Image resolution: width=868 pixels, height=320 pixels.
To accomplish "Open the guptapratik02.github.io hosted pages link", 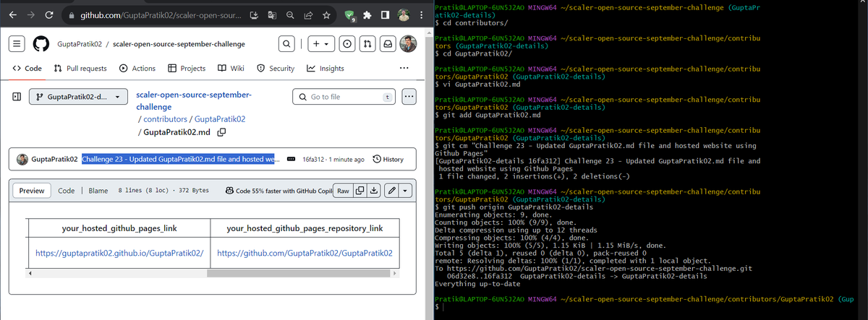I will click(119, 254).
